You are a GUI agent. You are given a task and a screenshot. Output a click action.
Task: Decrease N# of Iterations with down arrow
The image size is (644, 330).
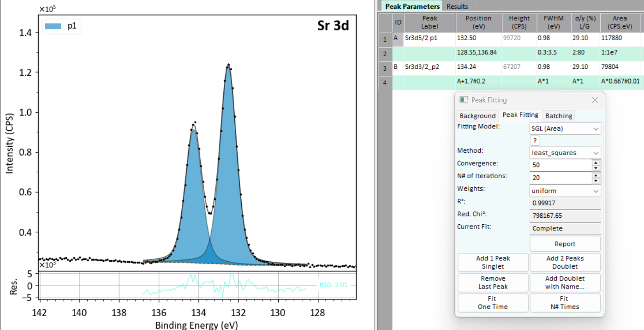click(x=596, y=181)
